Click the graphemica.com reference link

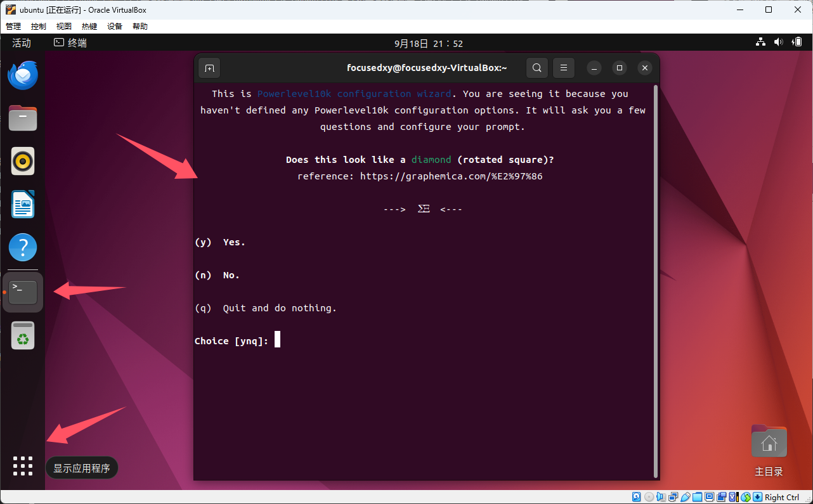(452, 176)
